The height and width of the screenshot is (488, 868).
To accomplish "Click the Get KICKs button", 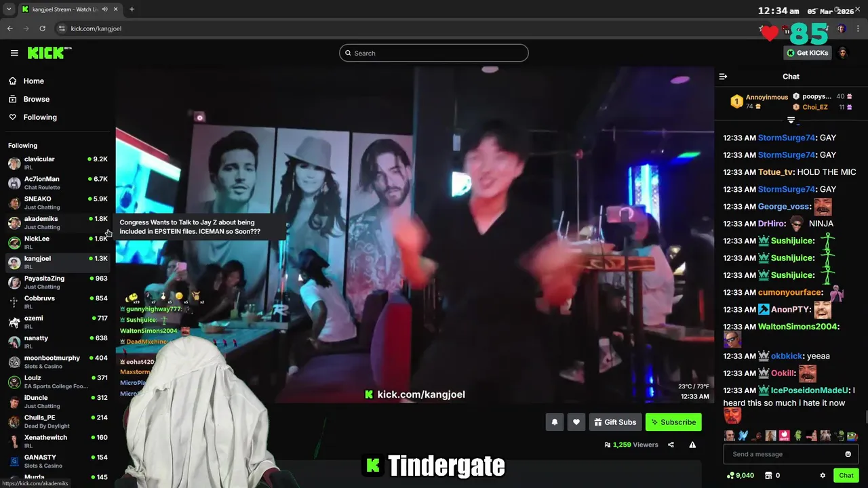I will tap(807, 53).
